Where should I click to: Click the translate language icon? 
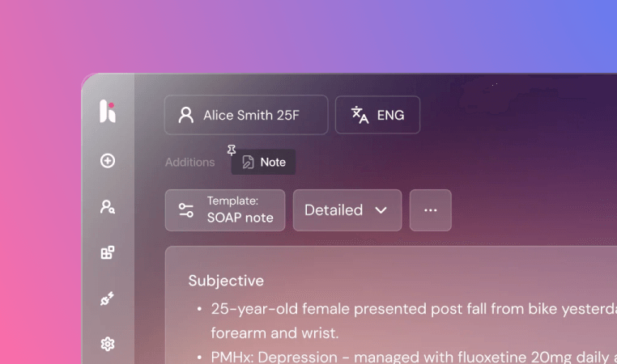point(360,115)
